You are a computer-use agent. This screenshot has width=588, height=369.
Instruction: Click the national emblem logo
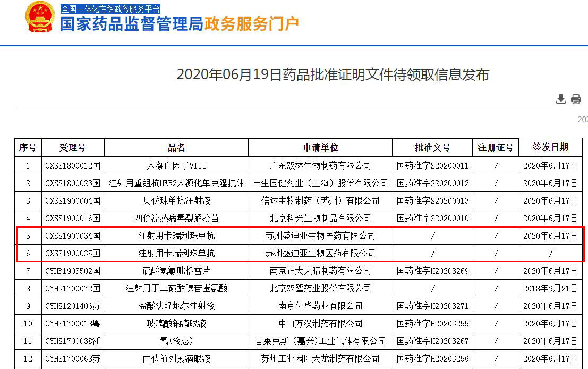[40, 17]
